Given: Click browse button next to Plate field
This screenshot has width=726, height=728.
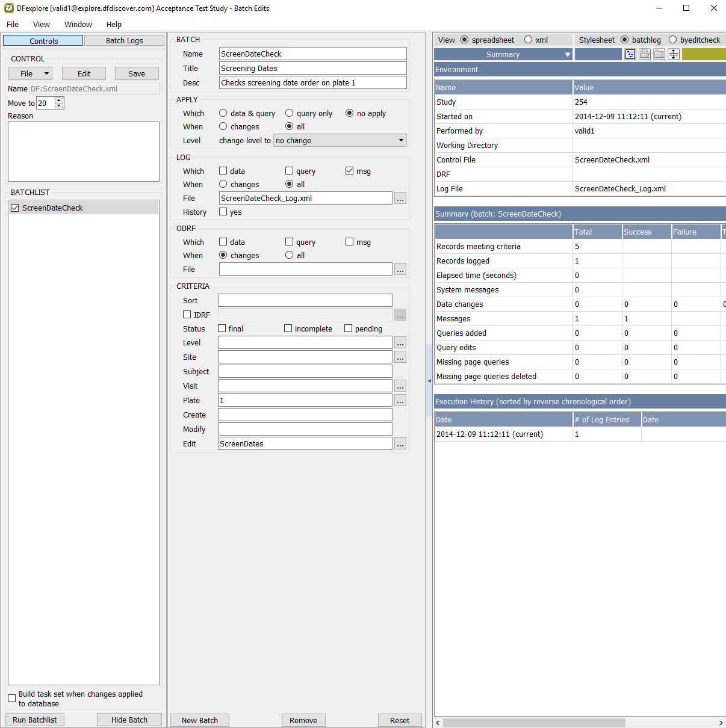Looking at the screenshot, I should [x=400, y=401].
